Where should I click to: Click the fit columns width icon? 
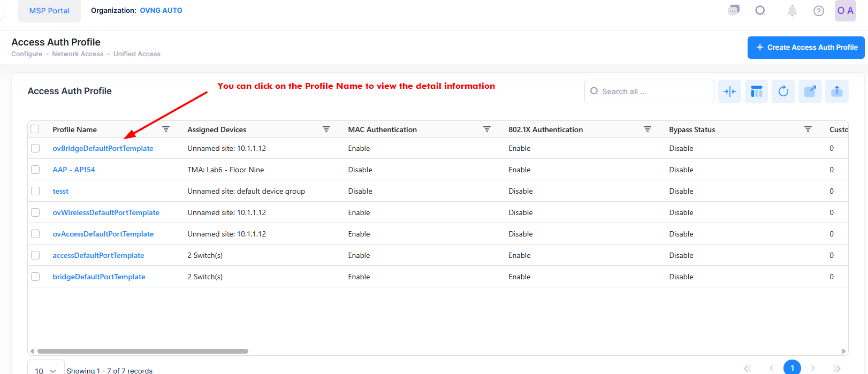point(729,91)
